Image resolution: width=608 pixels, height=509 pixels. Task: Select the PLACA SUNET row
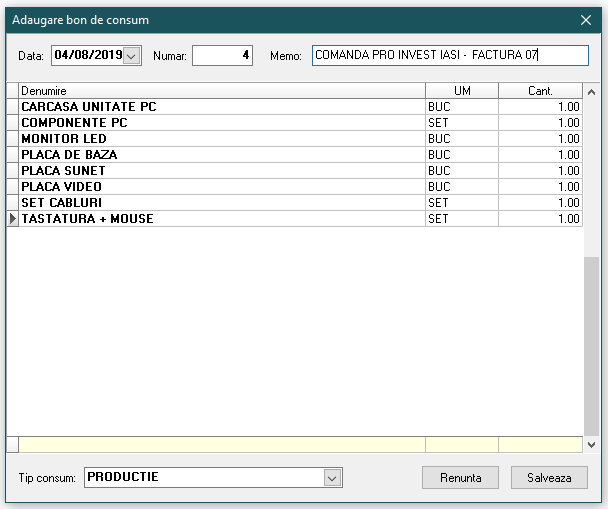pos(222,171)
